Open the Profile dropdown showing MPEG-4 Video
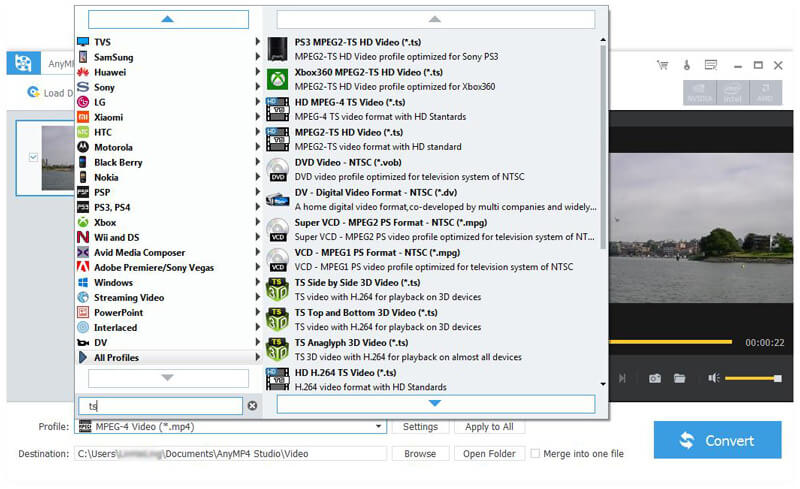This screenshot has height=489, width=800. tap(230, 427)
